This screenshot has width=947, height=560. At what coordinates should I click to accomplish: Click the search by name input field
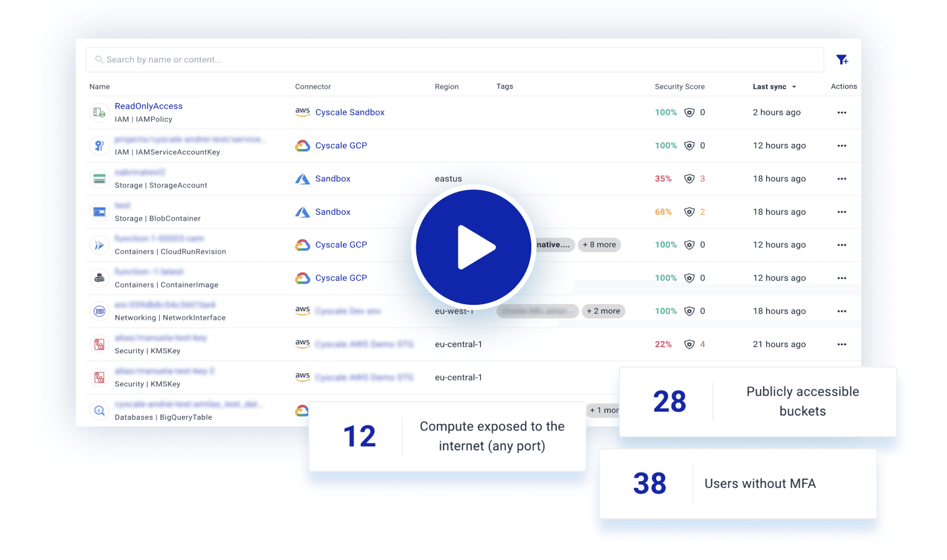tap(454, 60)
